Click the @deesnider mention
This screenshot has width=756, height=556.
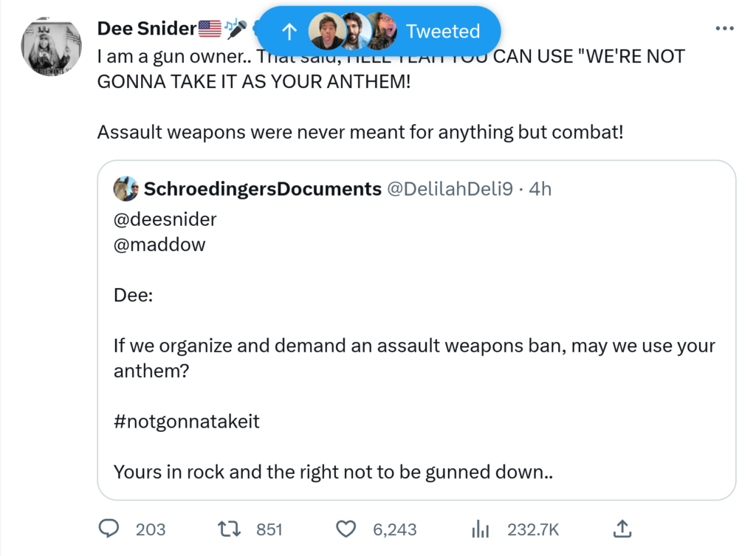coord(165,219)
